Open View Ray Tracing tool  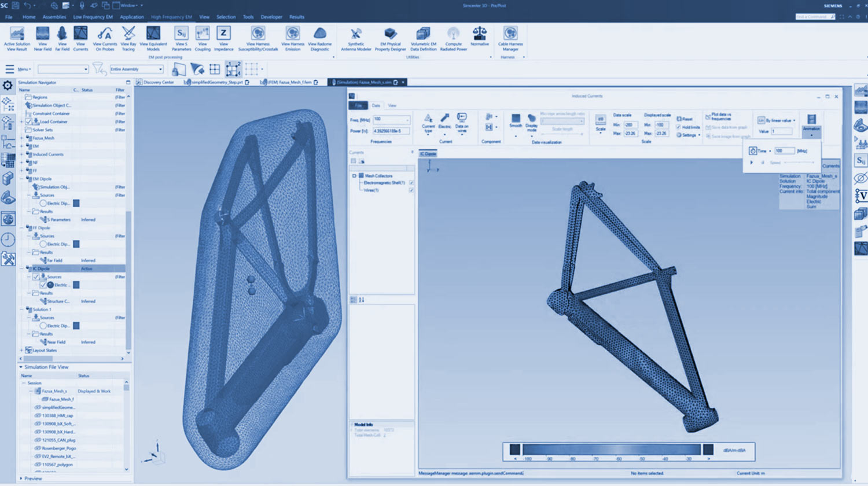click(128, 38)
